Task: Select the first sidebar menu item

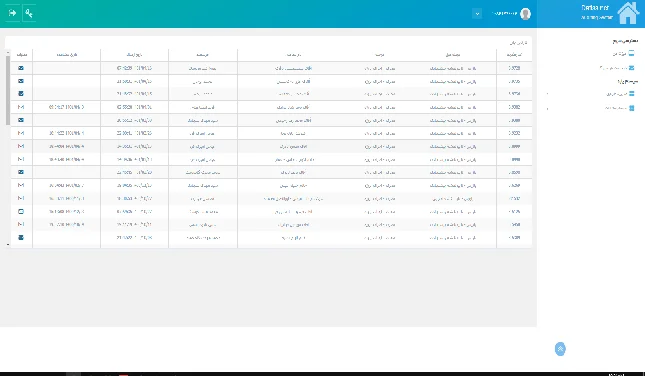Action: click(x=623, y=53)
